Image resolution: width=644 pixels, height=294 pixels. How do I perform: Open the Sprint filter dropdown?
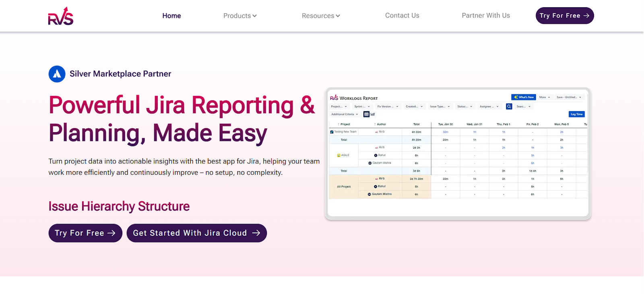pyautogui.click(x=362, y=106)
